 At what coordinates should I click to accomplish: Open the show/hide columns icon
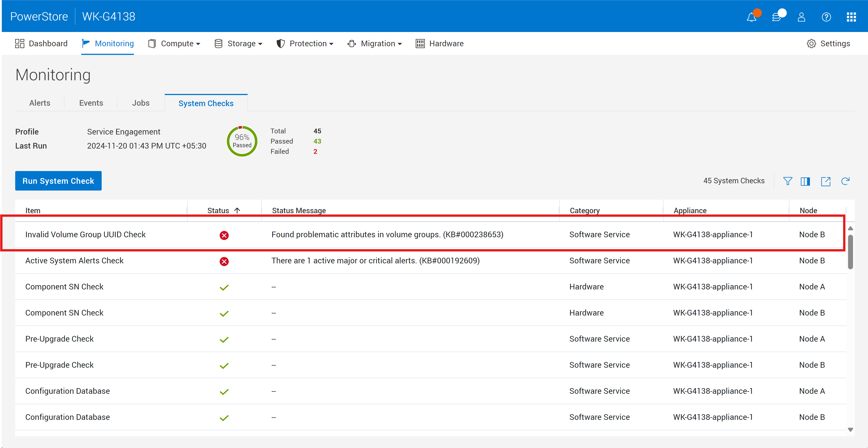pyautogui.click(x=805, y=181)
